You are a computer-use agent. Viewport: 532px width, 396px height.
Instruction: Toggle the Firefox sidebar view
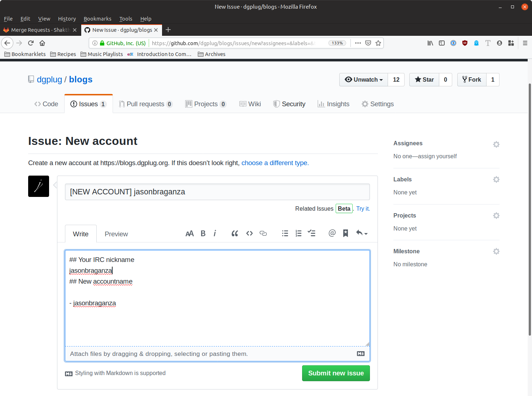(x=442, y=43)
